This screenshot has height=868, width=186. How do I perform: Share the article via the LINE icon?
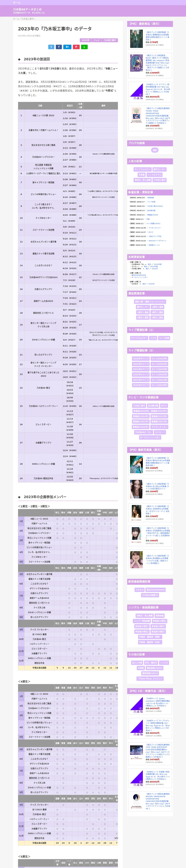coord(84,47)
